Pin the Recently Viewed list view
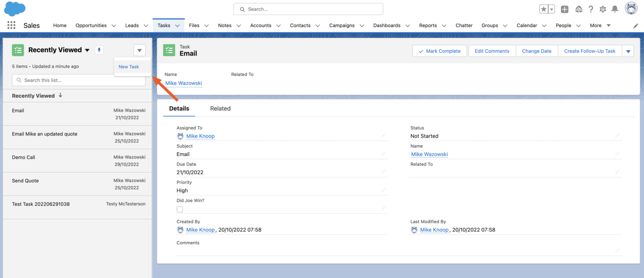Viewport: 644px width, 278px height. tap(99, 49)
